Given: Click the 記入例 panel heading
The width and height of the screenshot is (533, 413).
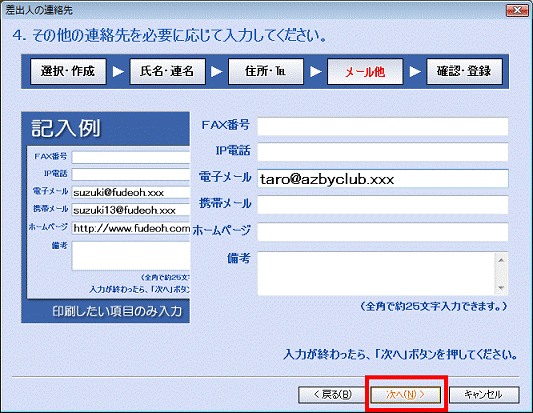Looking at the screenshot, I should [66, 128].
